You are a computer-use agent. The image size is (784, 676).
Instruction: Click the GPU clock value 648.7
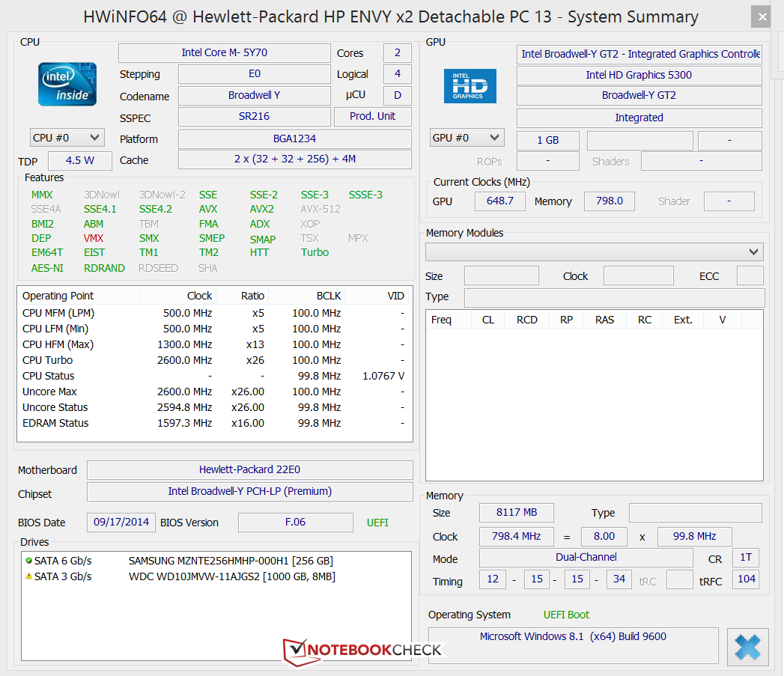pyautogui.click(x=500, y=201)
